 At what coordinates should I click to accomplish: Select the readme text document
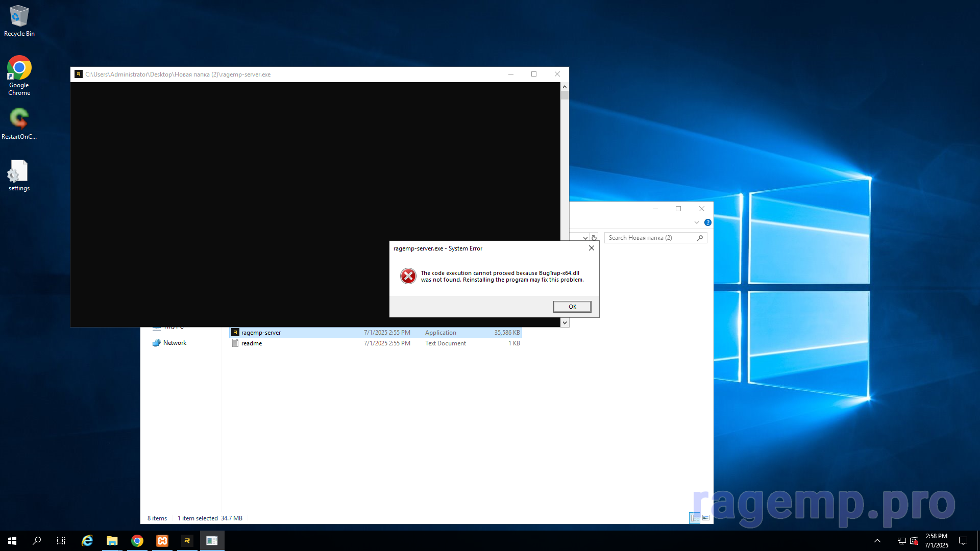click(252, 343)
